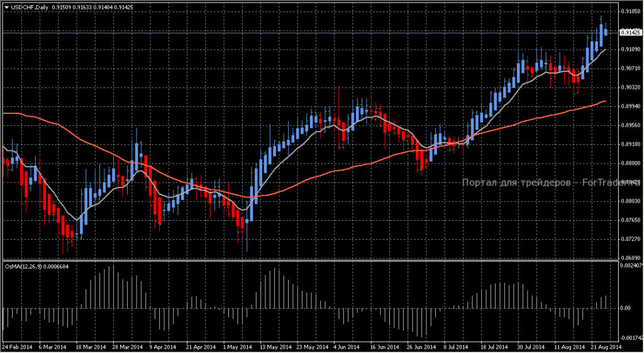Click the 16 Jun 2014 date label
The height and width of the screenshot is (353, 644).
[x=385, y=347]
